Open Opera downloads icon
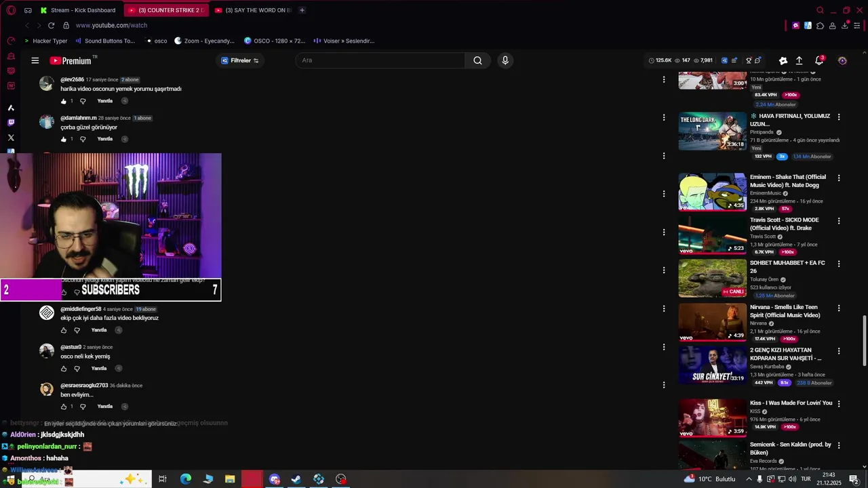The width and height of the screenshot is (868, 488). coord(845,26)
